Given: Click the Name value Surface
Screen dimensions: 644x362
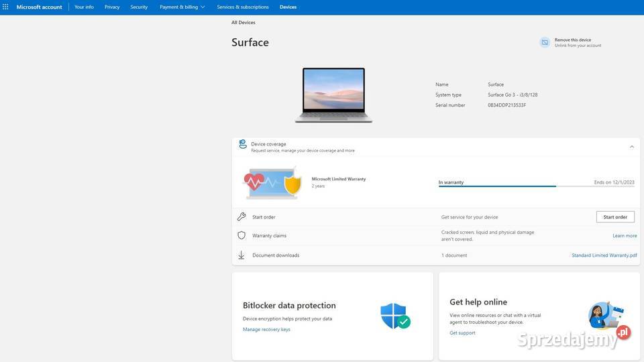Looking at the screenshot, I should [496, 84].
